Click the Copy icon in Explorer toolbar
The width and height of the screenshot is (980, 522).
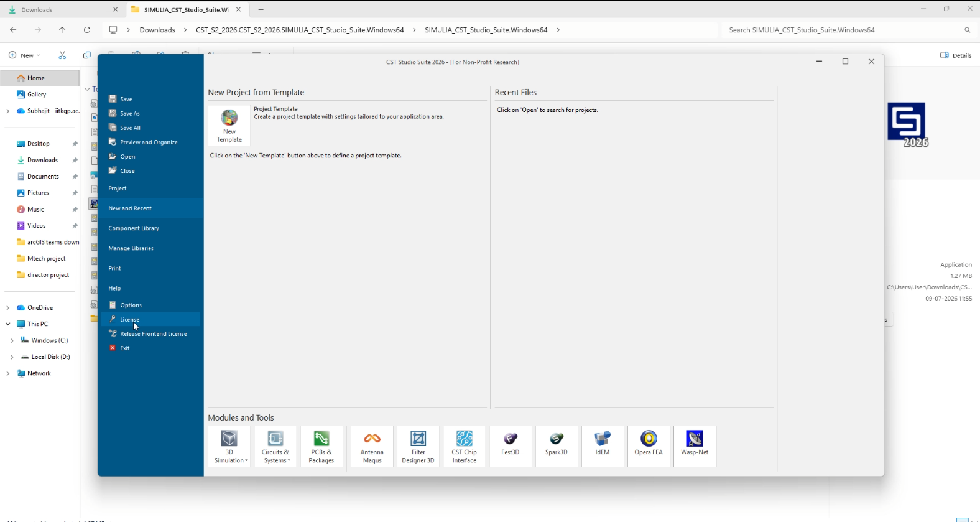click(x=87, y=55)
